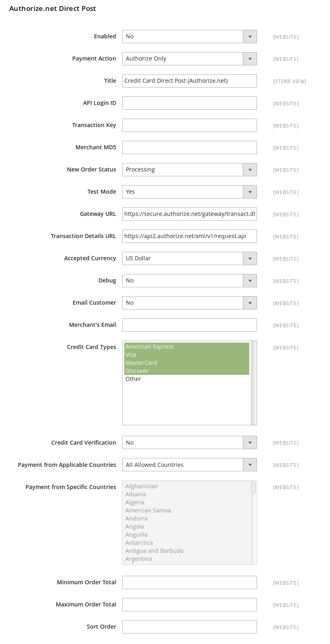Open the Email Customer dropdown
330x644 pixels.
coord(190,303)
